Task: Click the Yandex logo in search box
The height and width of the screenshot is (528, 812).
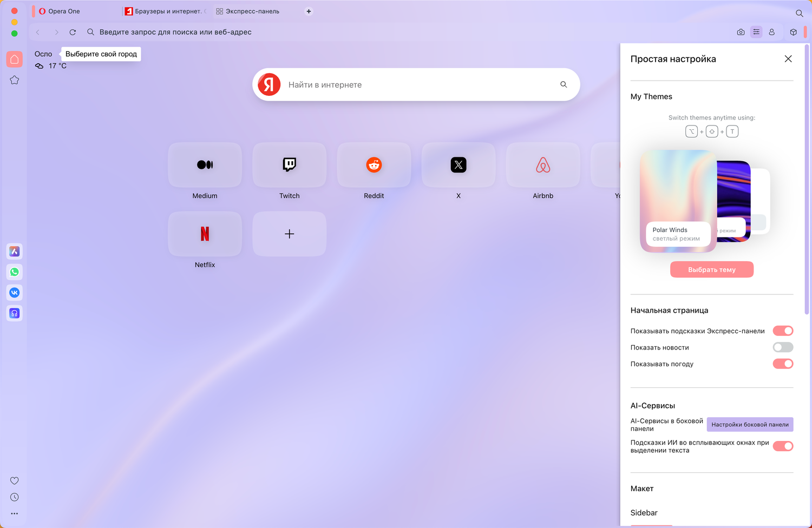Action: click(x=269, y=84)
